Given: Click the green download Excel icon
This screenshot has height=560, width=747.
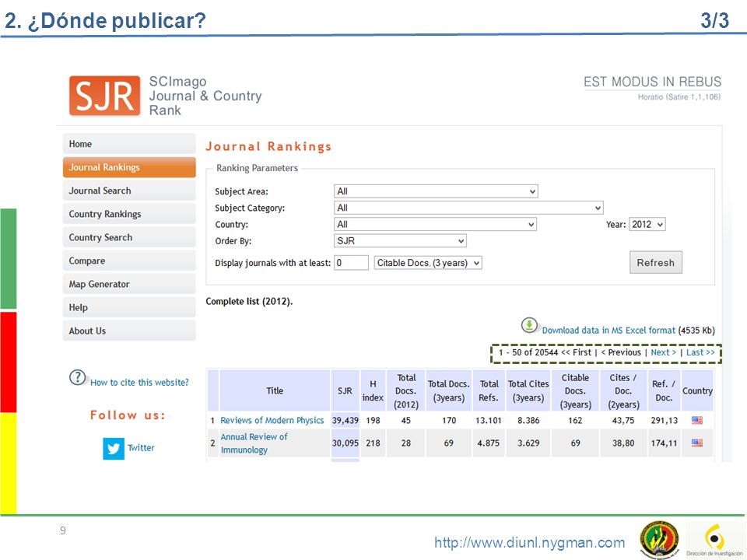Looking at the screenshot, I should (x=529, y=326).
